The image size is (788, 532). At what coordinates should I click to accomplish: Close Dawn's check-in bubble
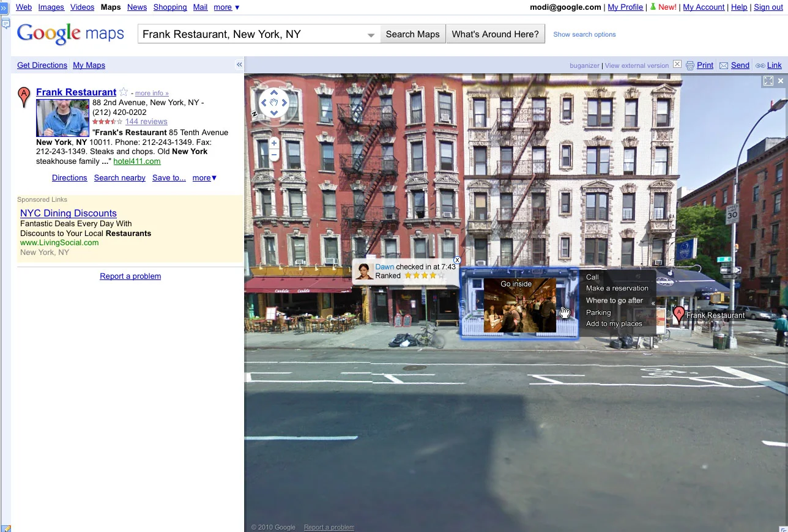coord(457,260)
